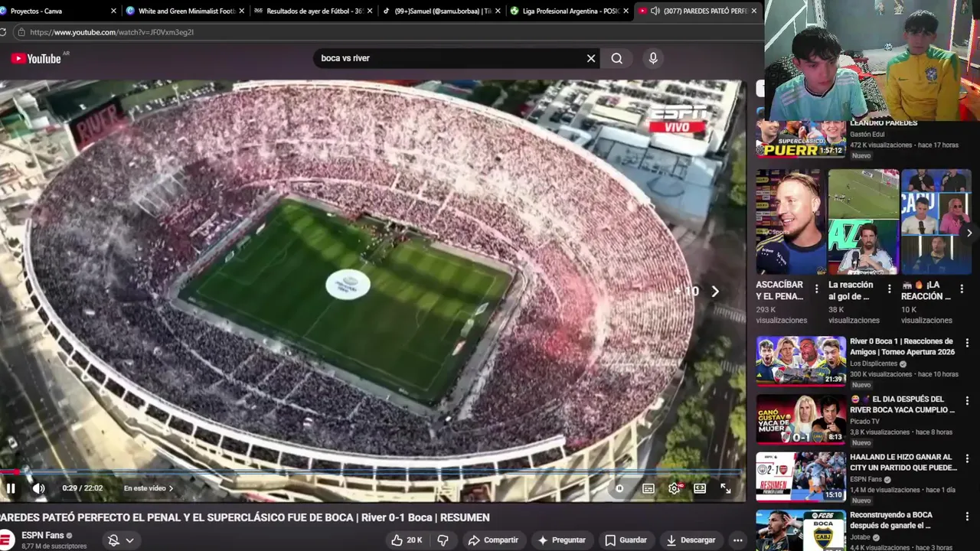
Task: Open options for 'HAALAND LE HIZO GANAR' video
Action: coord(967,458)
